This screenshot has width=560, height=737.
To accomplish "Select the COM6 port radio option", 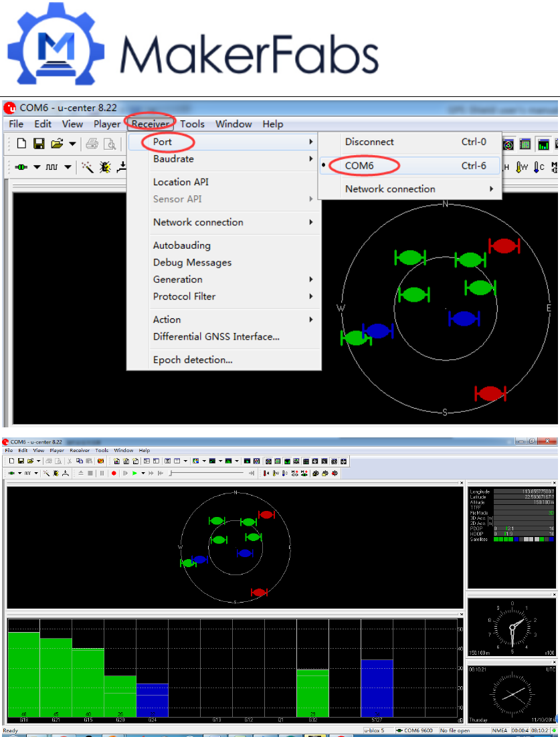I will 359,166.
